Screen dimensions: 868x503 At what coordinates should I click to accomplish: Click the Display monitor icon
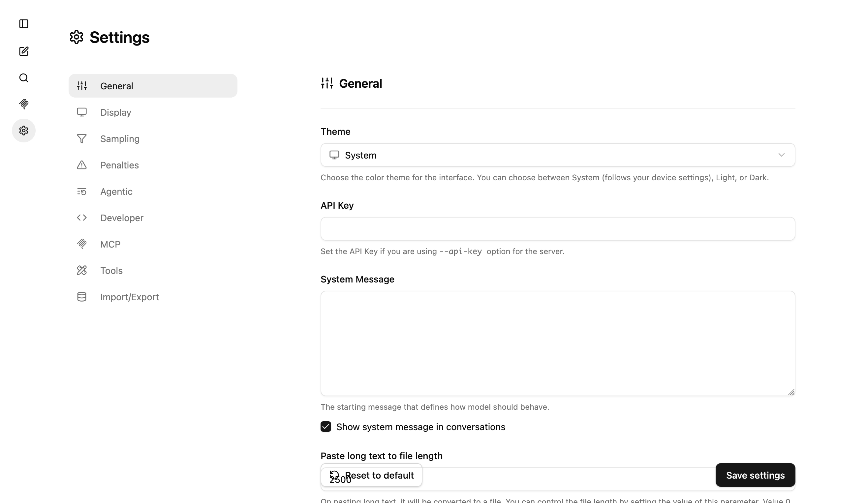coord(82,112)
